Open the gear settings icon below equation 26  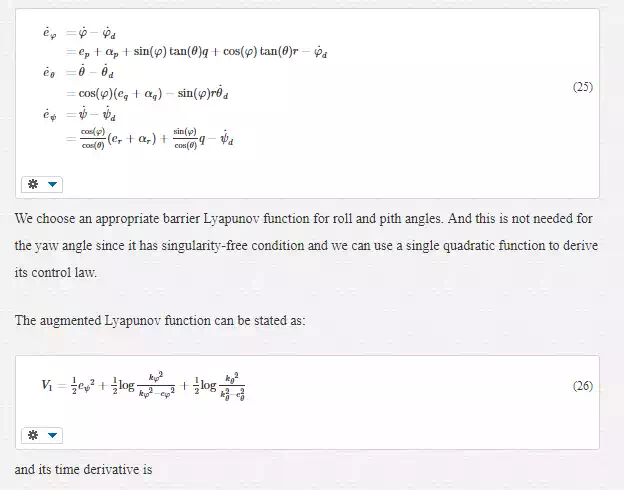(33, 435)
